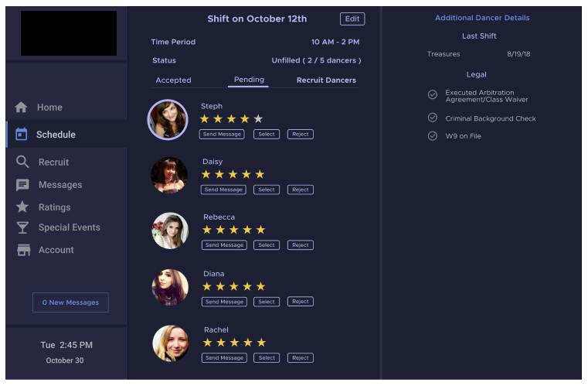Click the Schedule calendar icon
The image size is (588, 386).
(x=22, y=135)
